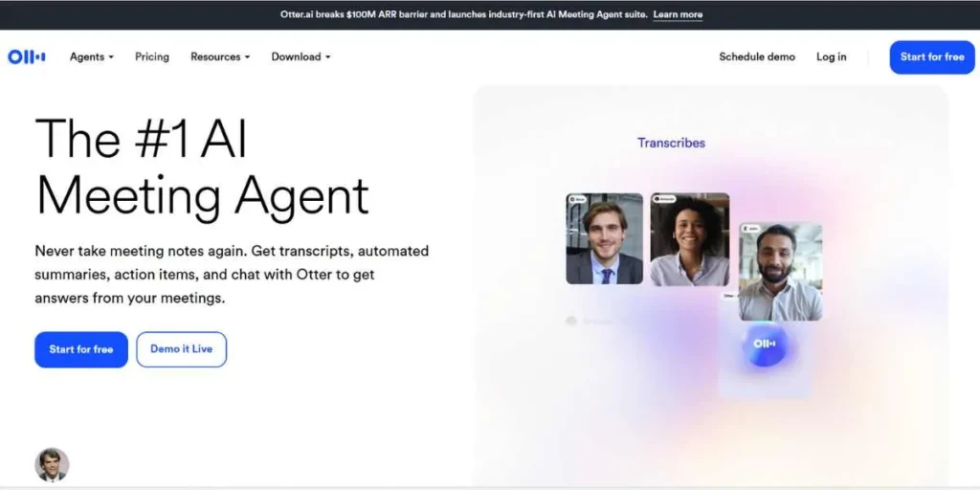980x490 pixels.
Task: Click the Transcribes label in the hero panel
Action: [x=671, y=143]
